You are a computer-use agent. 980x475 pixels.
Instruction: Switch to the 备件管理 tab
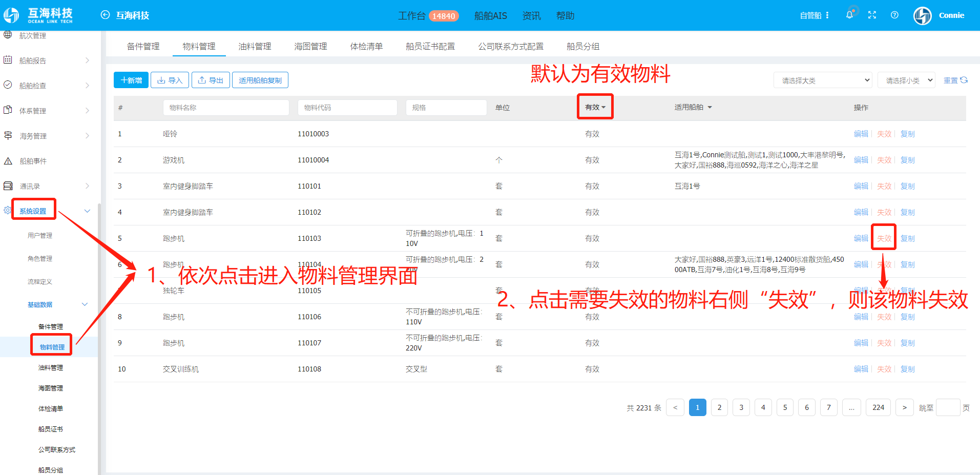pos(143,46)
